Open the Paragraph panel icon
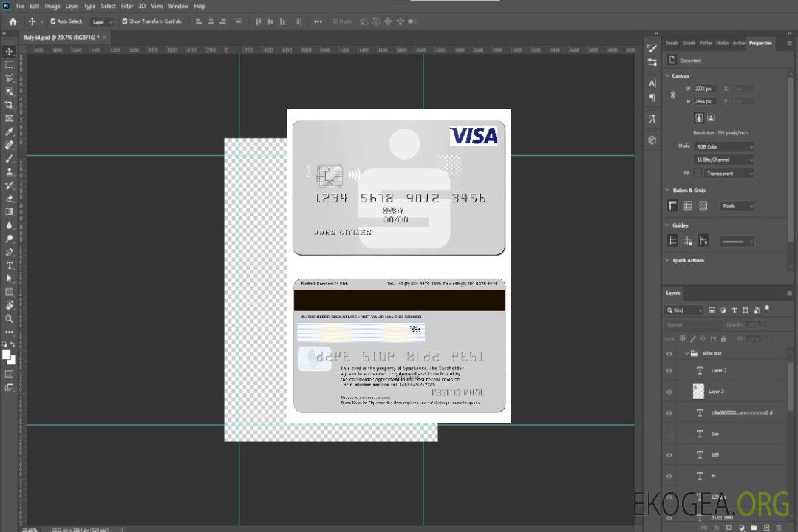798x532 pixels. 652,98
